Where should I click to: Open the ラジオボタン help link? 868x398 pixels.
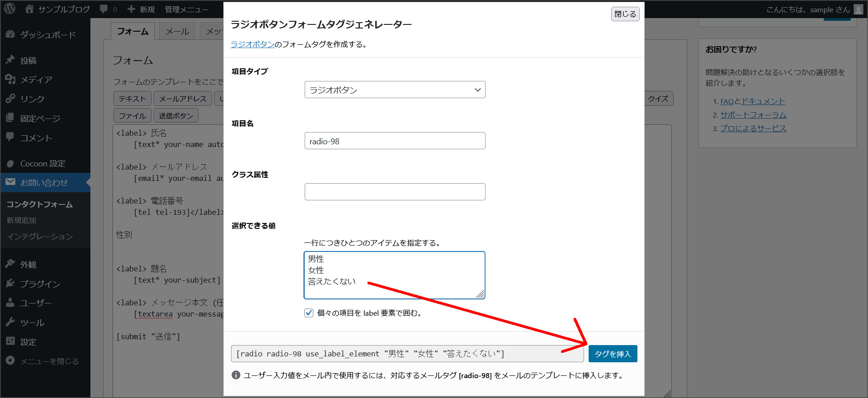252,44
